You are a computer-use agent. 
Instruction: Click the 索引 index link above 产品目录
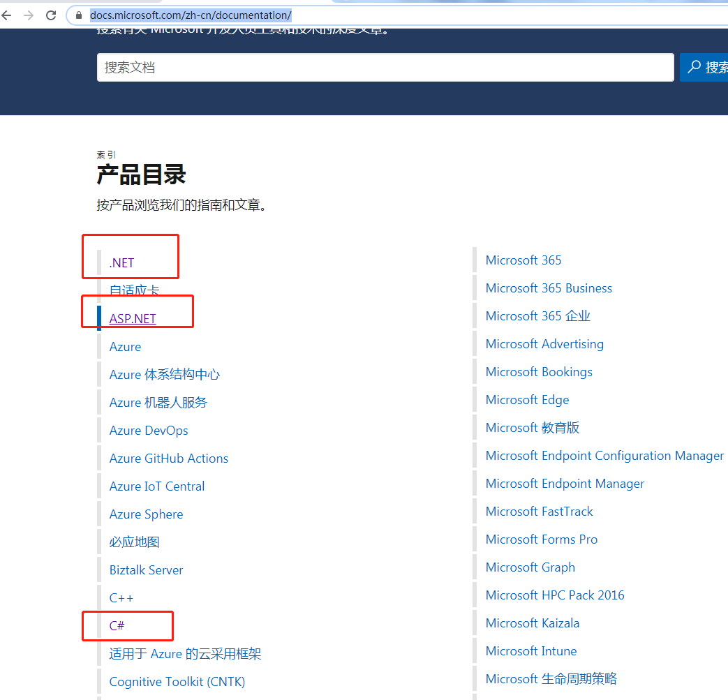point(105,154)
